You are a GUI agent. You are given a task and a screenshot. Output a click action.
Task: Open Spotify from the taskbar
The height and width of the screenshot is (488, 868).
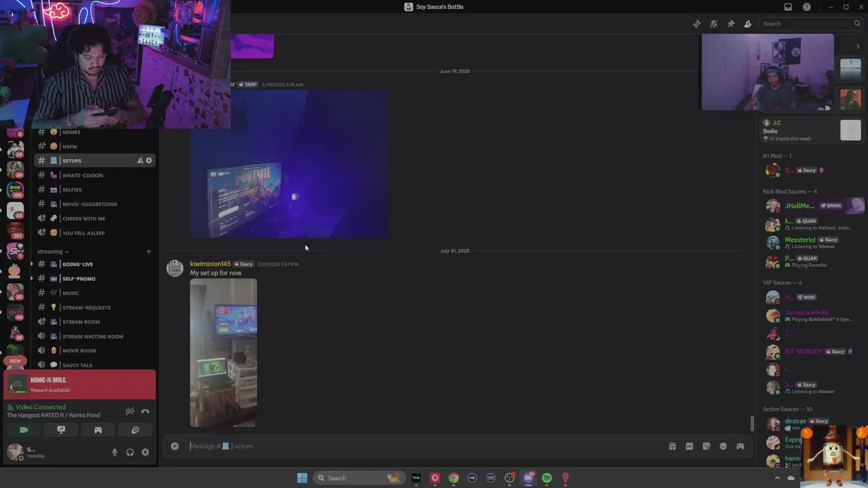pos(547,478)
